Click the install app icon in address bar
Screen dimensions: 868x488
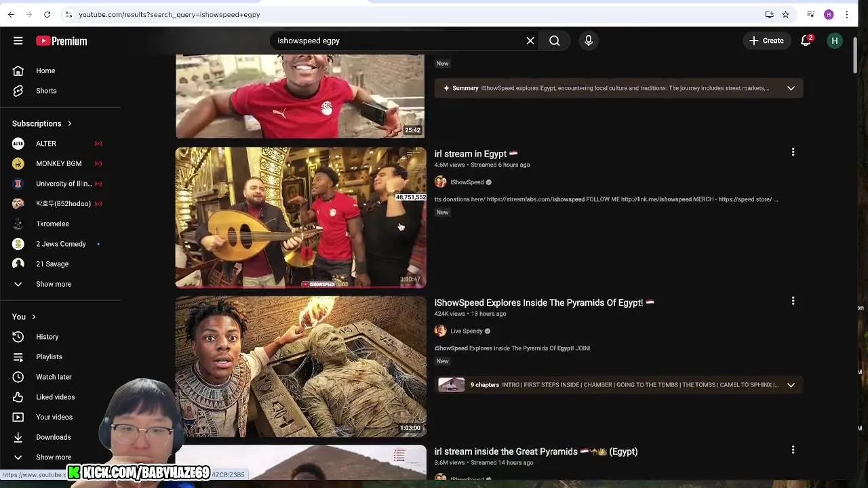pos(769,14)
